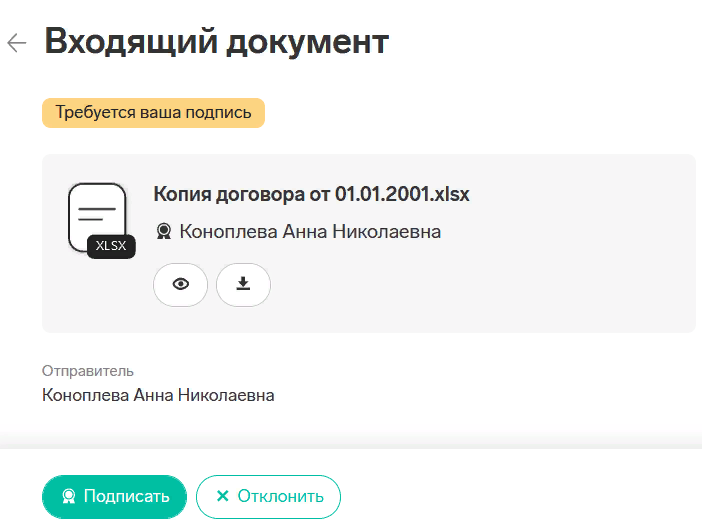The width and height of the screenshot is (702, 531).
Task: Click the sender name under Отправитель
Action: [158, 395]
